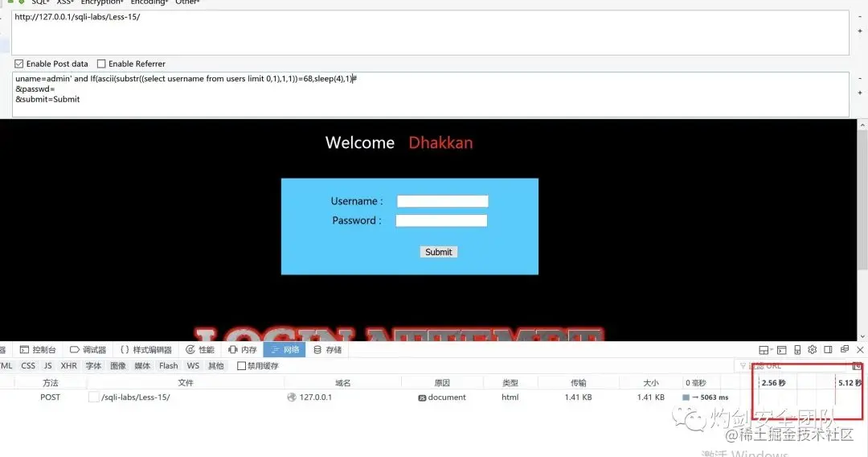Open the Encoding dropdown menu
Image resolution: width=868 pixels, height=457 pixels.
tap(149, 2)
